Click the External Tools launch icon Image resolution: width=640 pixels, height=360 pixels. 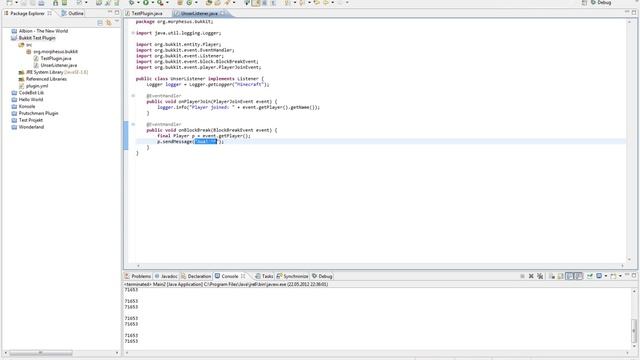click(x=160, y=2)
